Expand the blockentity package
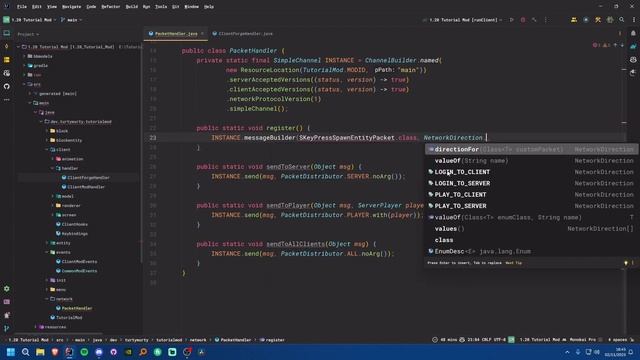 [x=47, y=140]
